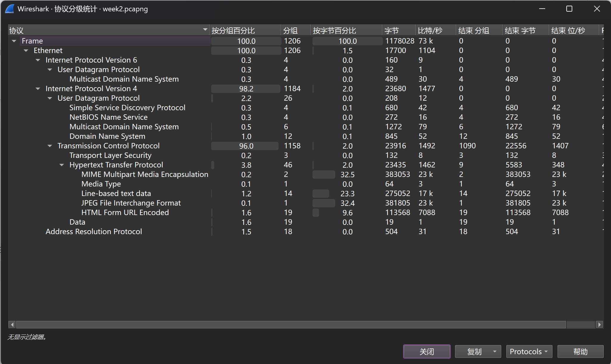The width and height of the screenshot is (611, 364).
Task: Click Frame bytes value 1178028
Action: click(x=399, y=41)
